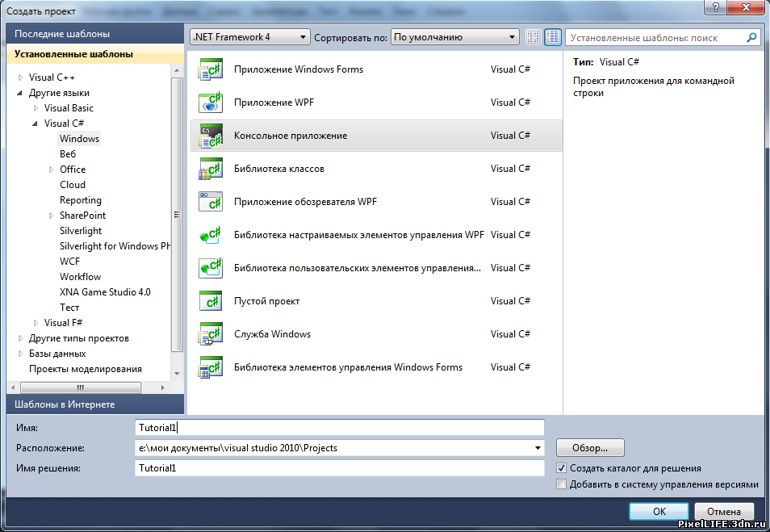Expand 'Другие типы проектов' node
Screen dimensions: 770x532
pos(20,338)
